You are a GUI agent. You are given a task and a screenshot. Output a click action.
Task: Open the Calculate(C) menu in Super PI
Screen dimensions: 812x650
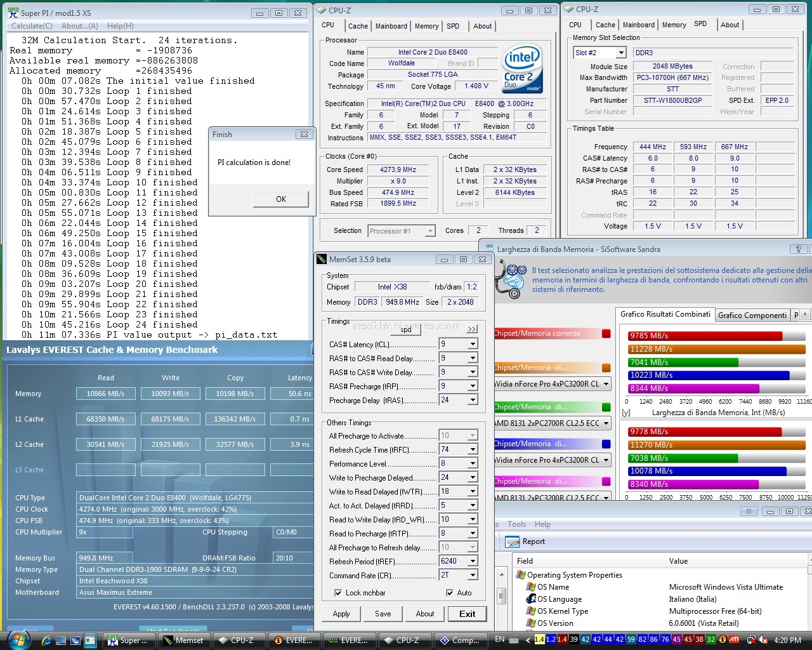32,26
